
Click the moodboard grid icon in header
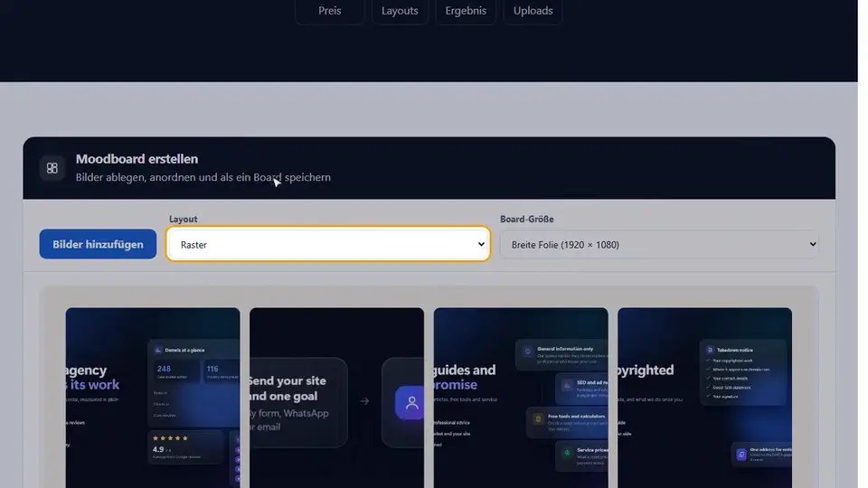52,168
